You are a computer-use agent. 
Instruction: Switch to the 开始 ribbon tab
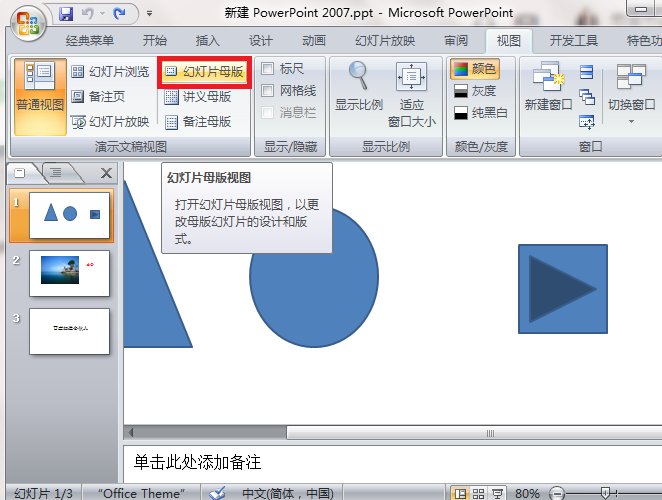pyautogui.click(x=155, y=41)
